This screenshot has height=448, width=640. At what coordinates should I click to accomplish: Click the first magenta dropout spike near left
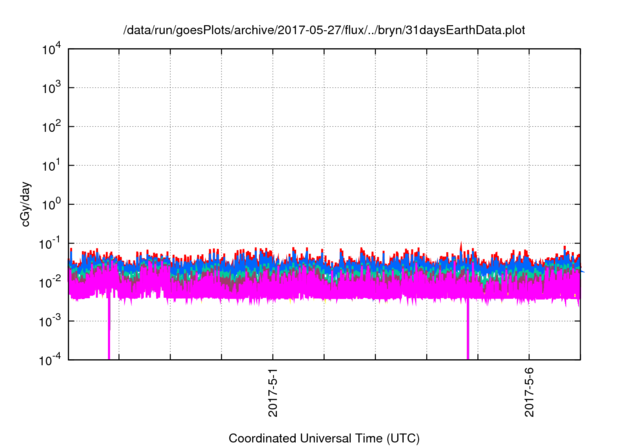click(x=109, y=328)
